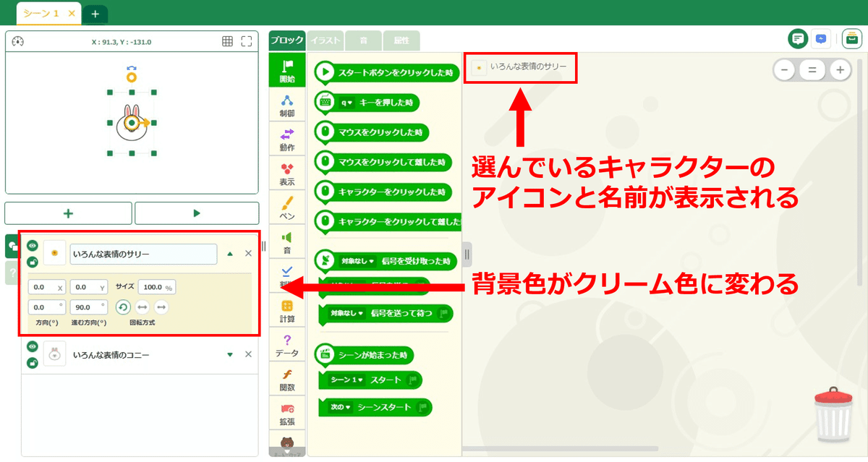This screenshot has width=868, height=462.
Task: Open 対象なし dropdown in 信号を送って待つ block
Action: (x=348, y=315)
